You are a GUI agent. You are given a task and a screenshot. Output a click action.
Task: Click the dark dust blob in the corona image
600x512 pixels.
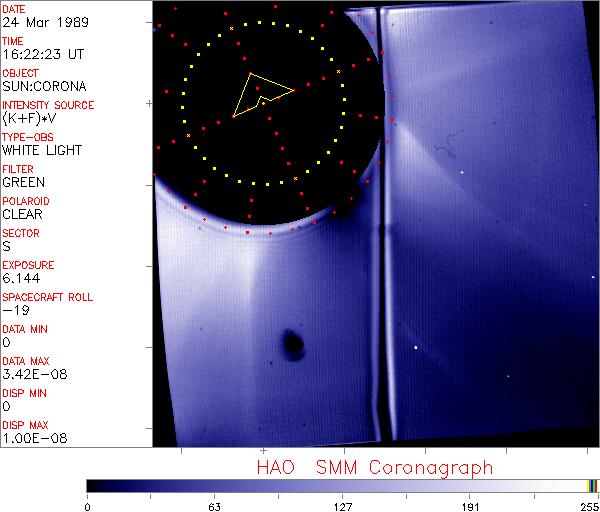click(x=293, y=345)
